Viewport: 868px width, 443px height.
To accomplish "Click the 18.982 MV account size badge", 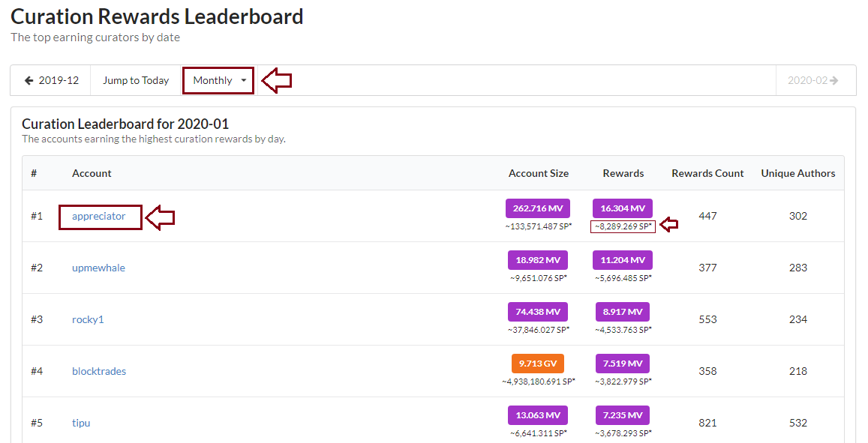I will click(x=538, y=260).
